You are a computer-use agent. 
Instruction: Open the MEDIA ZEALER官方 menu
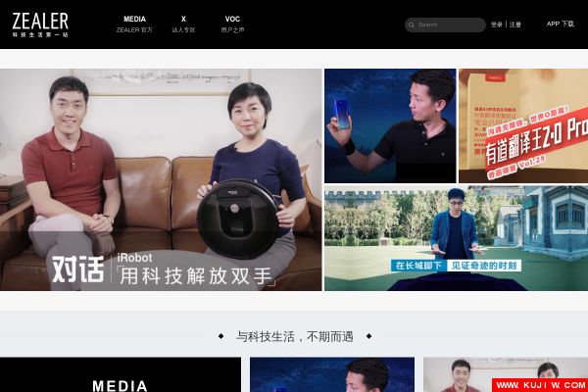point(134,24)
